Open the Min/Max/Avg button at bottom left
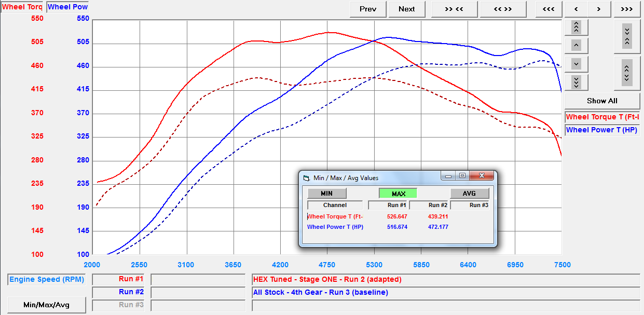The width and height of the screenshot is (644, 315). coord(47,305)
